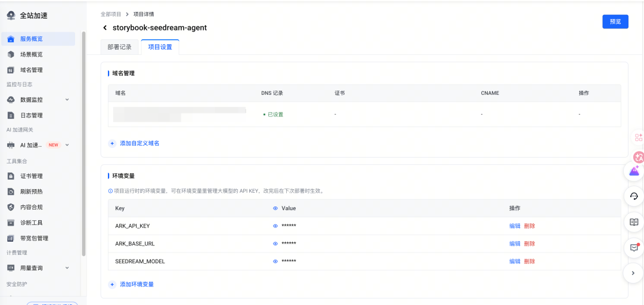Viewport: 644px width, 305px height.
Task: Click the sidebar vertical scrollbar
Action: click(84, 143)
